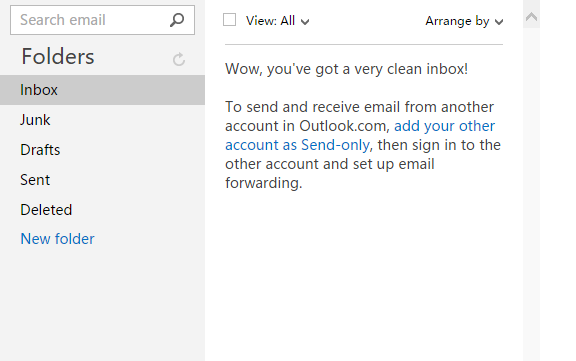Image resolution: width=576 pixels, height=361 pixels.
Task: Click the clean inbox message text
Action: (346, 69)
